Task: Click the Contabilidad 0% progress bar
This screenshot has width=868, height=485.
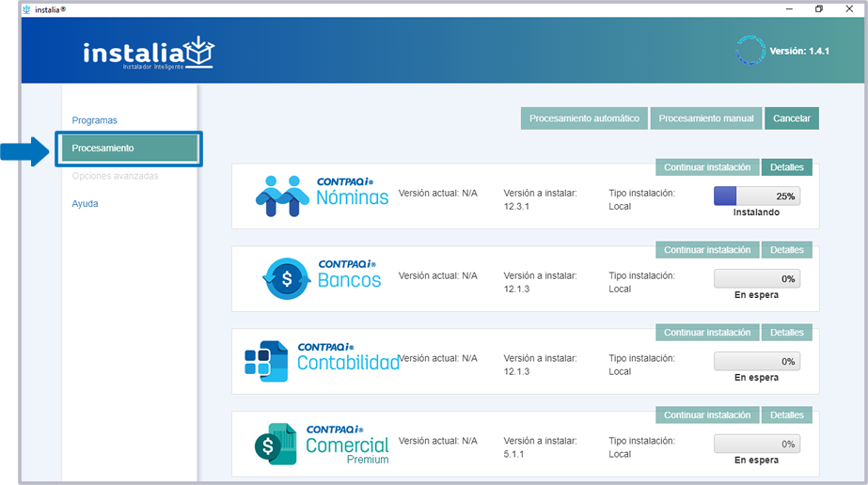Action: coord(757,361)
